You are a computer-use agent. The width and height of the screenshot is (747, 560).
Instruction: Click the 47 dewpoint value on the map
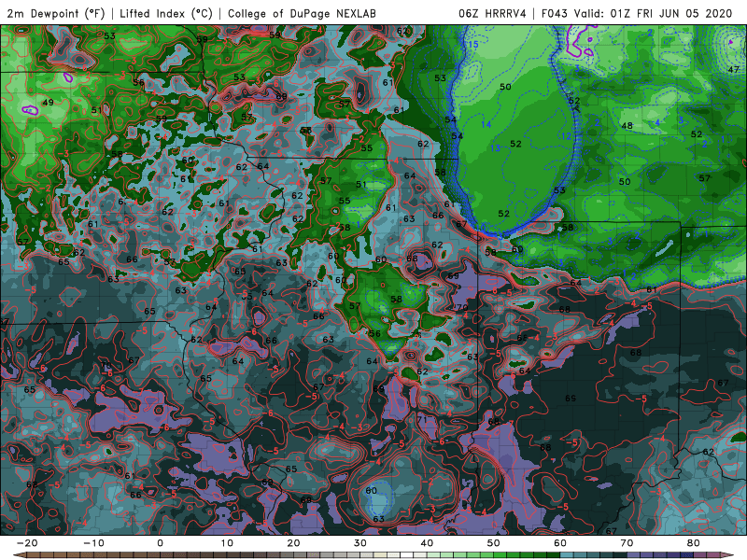pyautogui.click(x=733, y=69)
